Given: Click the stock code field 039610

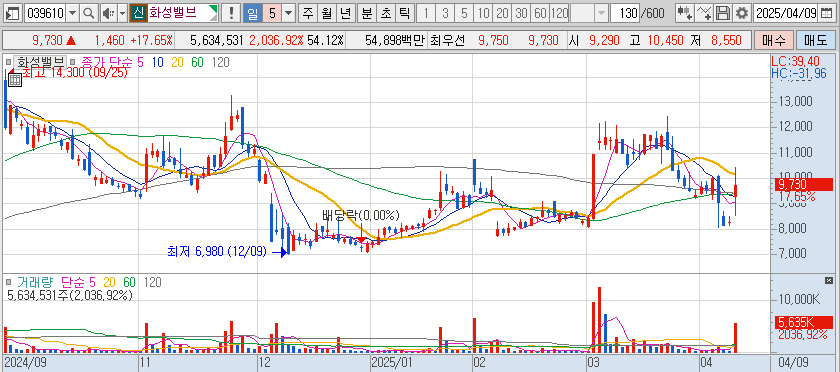Looking at the screenshot, I should click(x=46, y=13).
